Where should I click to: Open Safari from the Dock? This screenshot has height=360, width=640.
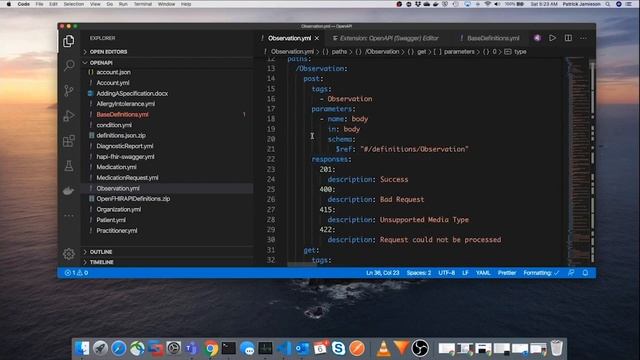[119, 349]
